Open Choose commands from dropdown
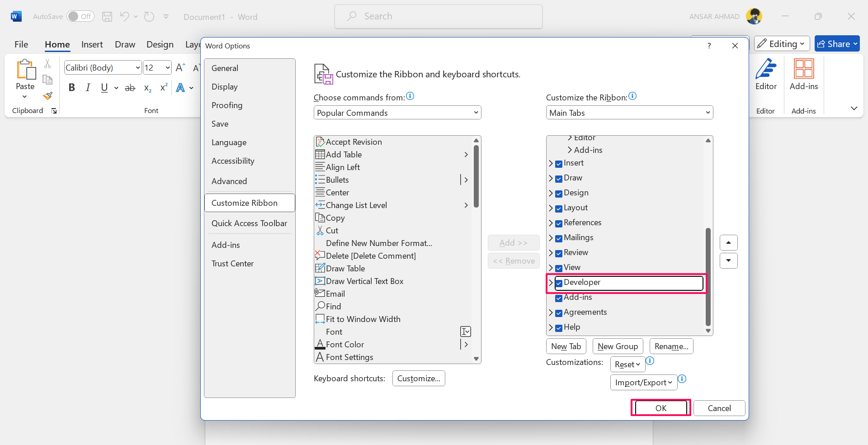 click(x=397, y=113)
